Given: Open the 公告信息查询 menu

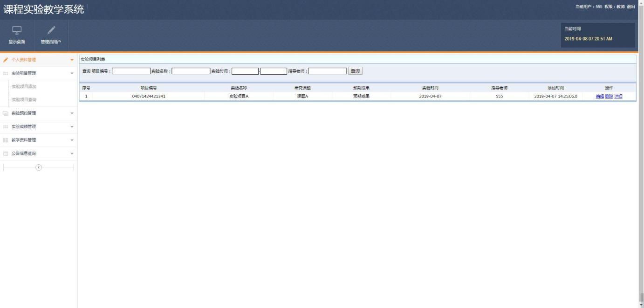Looking at the screenshot, I should (39, 154).
